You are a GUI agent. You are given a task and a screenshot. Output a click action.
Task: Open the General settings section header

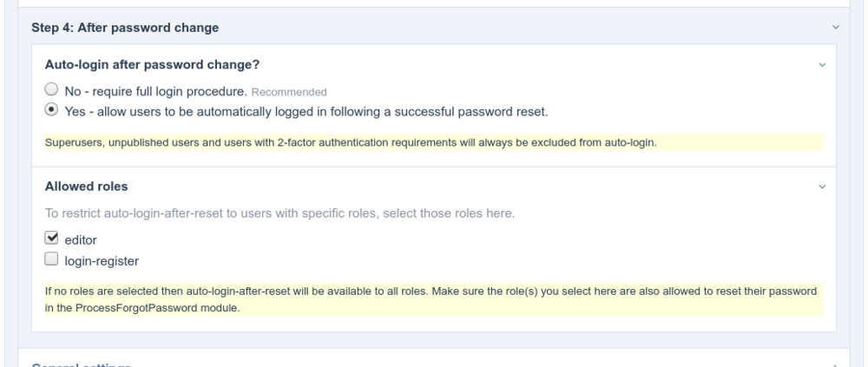82,364
